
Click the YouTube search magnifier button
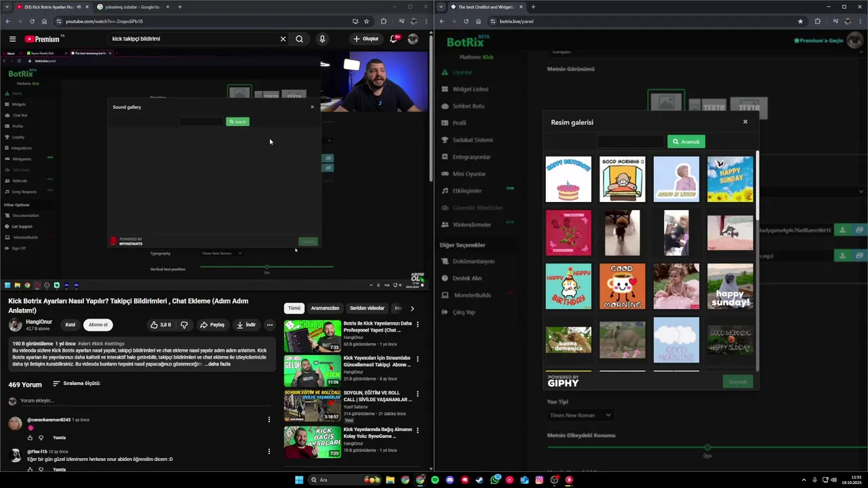click(299, 39)
